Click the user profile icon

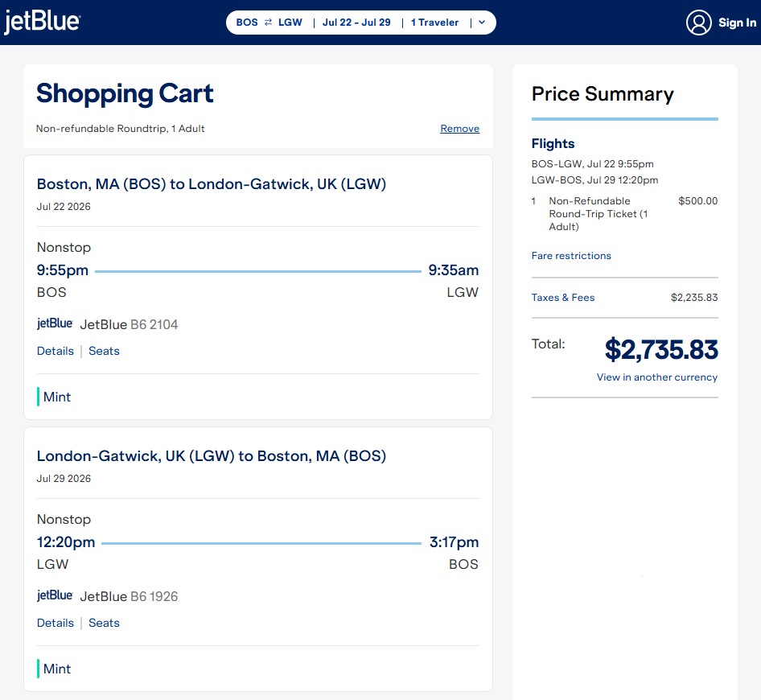coord(698,23)
